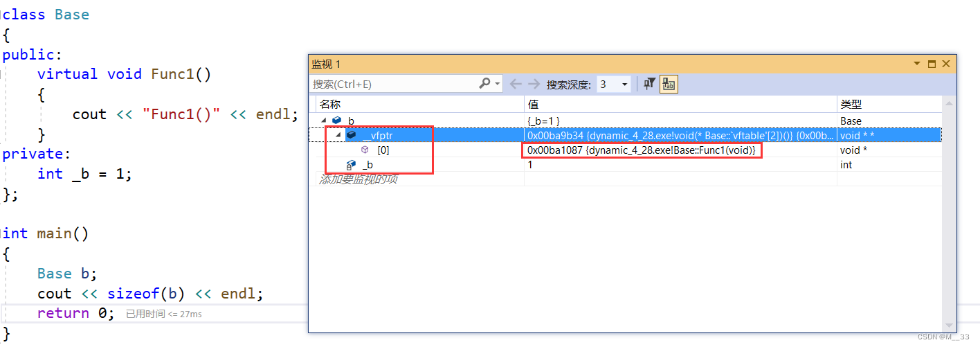Image resolution: width=980 pixels, height=347 pixels.
Task: Click 'main' in int main()
Action: click(x=55, y=233)
